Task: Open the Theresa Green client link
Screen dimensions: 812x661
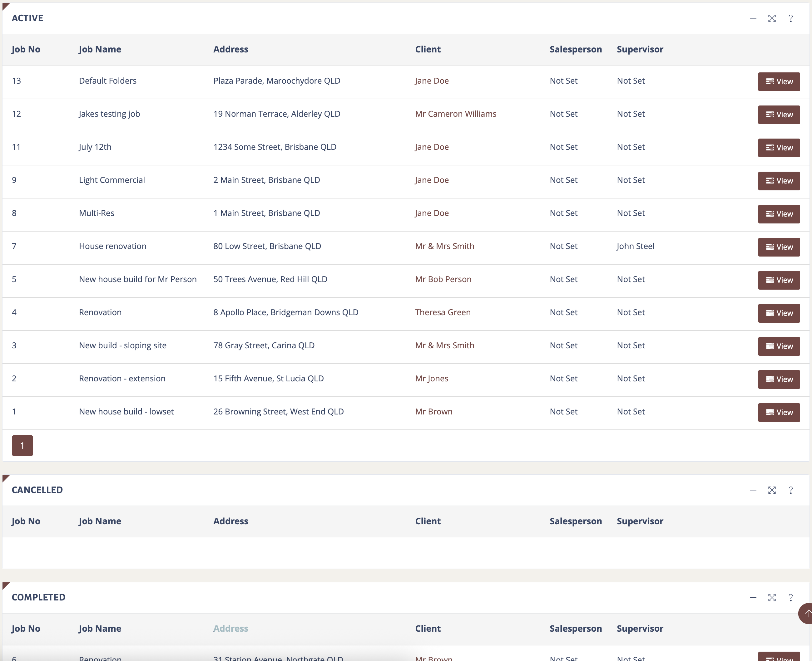Action: 443,312
